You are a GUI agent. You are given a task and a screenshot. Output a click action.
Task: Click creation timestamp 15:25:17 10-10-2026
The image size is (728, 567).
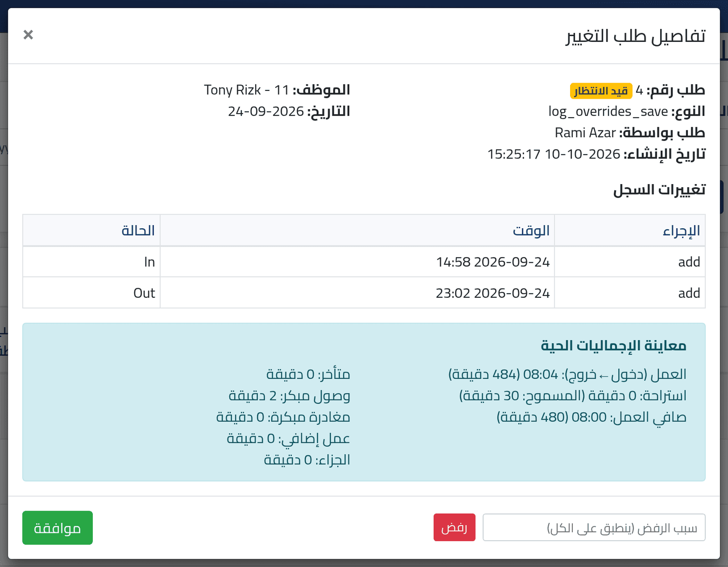tap(554, 154)
